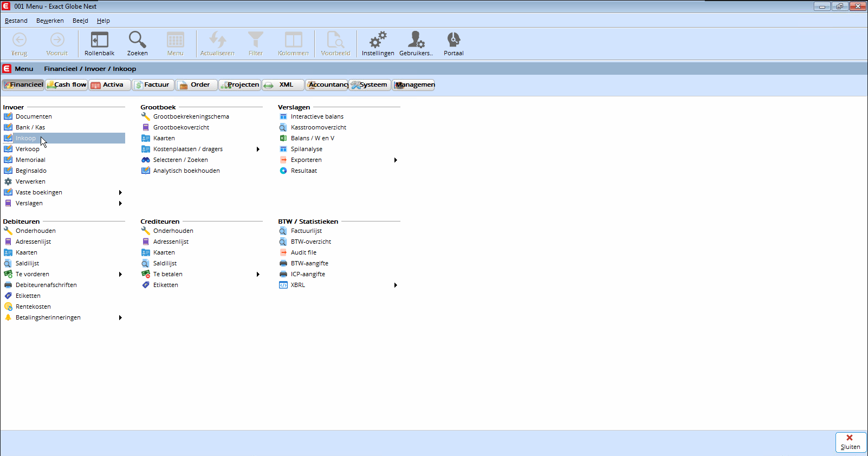Switch to the Cash flow tab
868x456 pixels.
66,84
